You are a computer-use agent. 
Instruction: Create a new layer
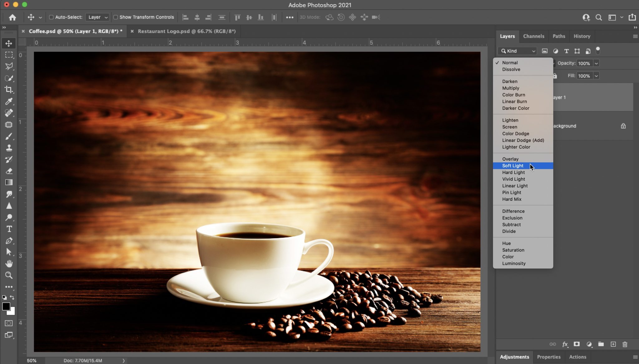[x=613, y=344]
